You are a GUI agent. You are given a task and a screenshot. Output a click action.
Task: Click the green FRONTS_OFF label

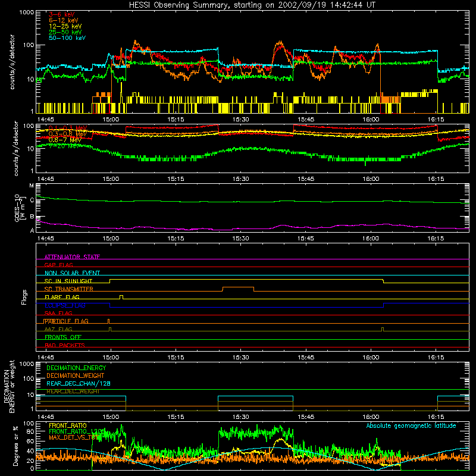(63, 337)
